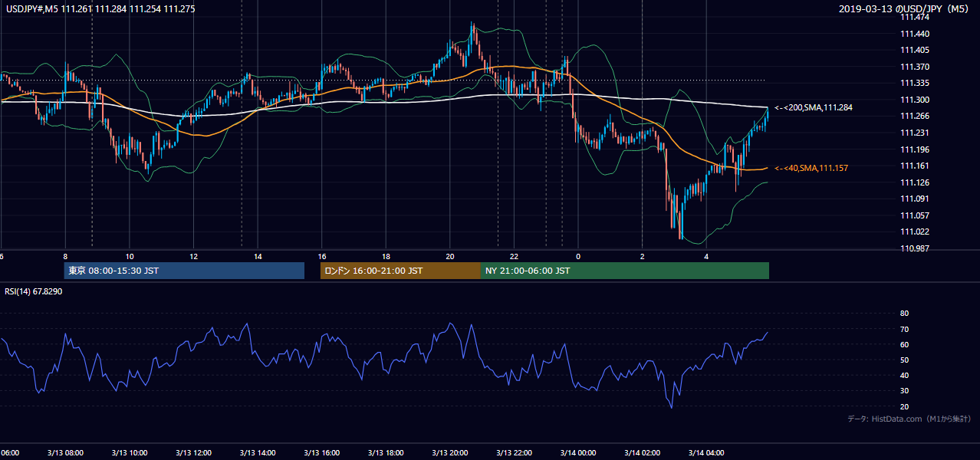Click the 3/13 22:00 date label
Screen dimensions: 980x460
(515, 452)
